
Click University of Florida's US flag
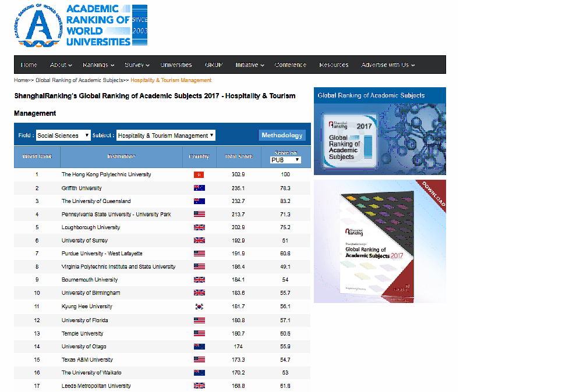click(x=199, y=320)
